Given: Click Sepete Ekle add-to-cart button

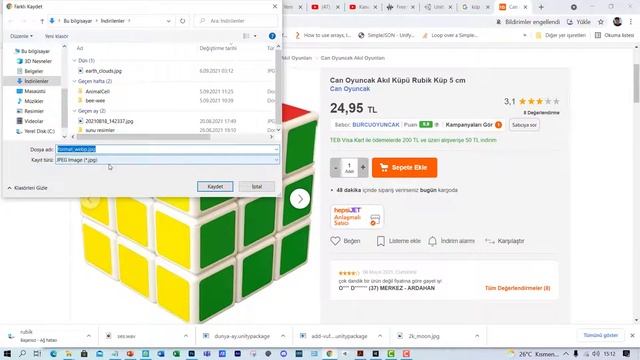Looking at the screenshot, I should coord(404,168).
